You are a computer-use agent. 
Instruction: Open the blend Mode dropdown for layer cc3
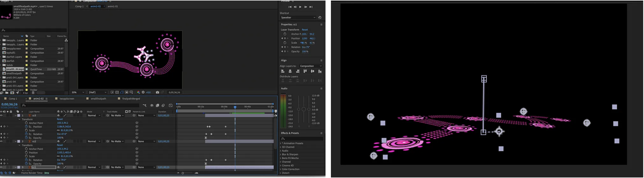coord(94,115)
